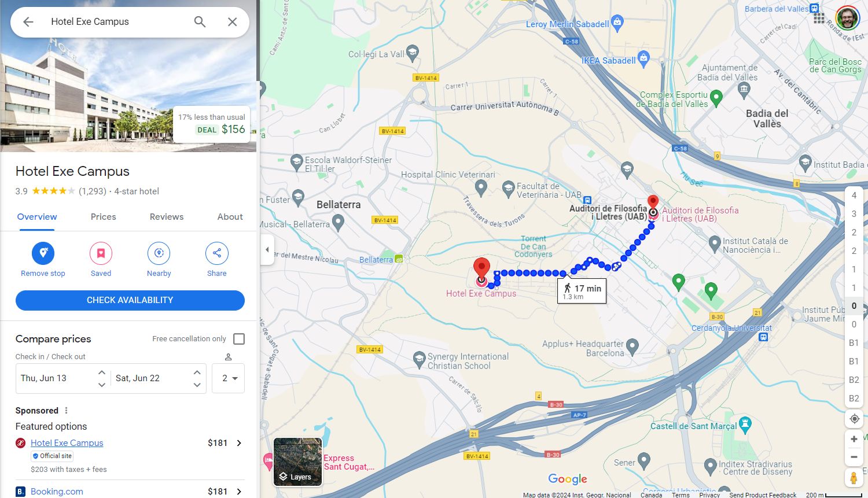Open the Google apps grid
Viewport: 868px width, 498px height.
(819, 18)
